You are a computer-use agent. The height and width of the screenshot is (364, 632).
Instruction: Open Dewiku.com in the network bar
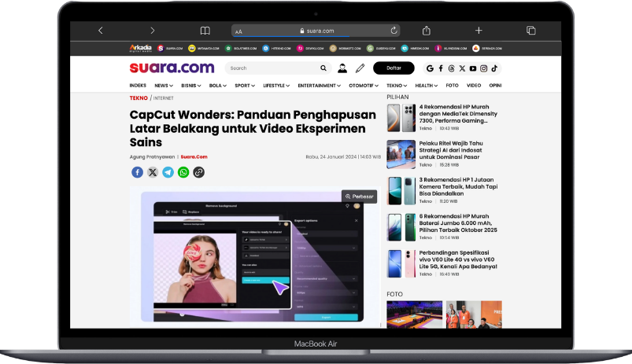click(x=310, y=48)
